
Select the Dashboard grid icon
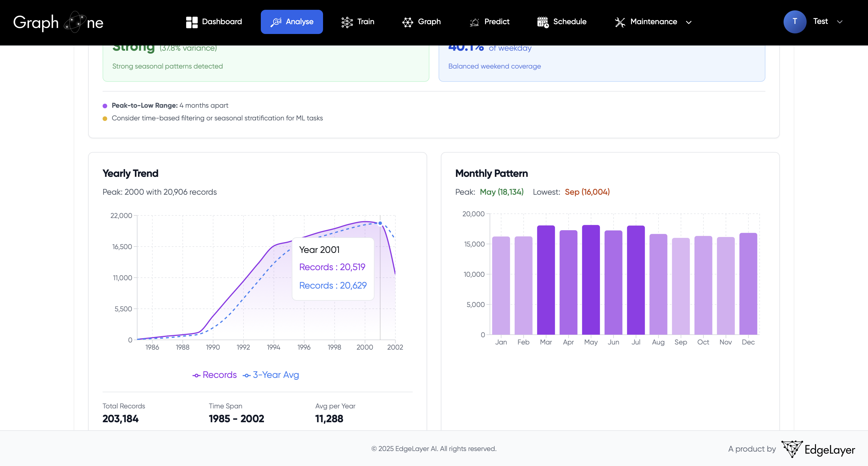(192, 22)
